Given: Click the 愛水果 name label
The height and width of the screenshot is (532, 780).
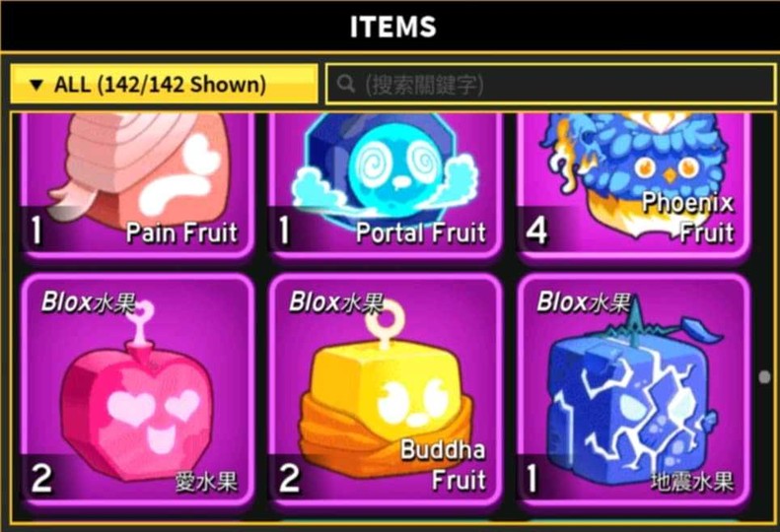Looking at the screenshot, I should tap(206, 483).
